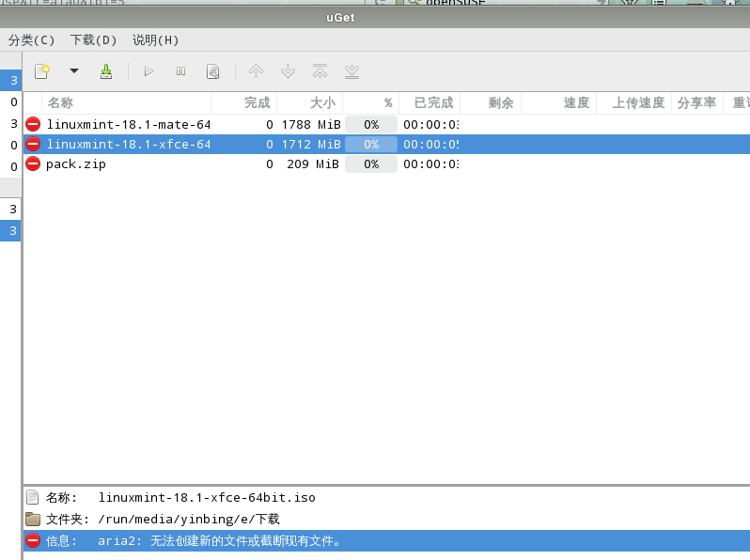Click the error icon beside pack.zip
The height and width of the screenshot is (560, 750).
[33, 164]
